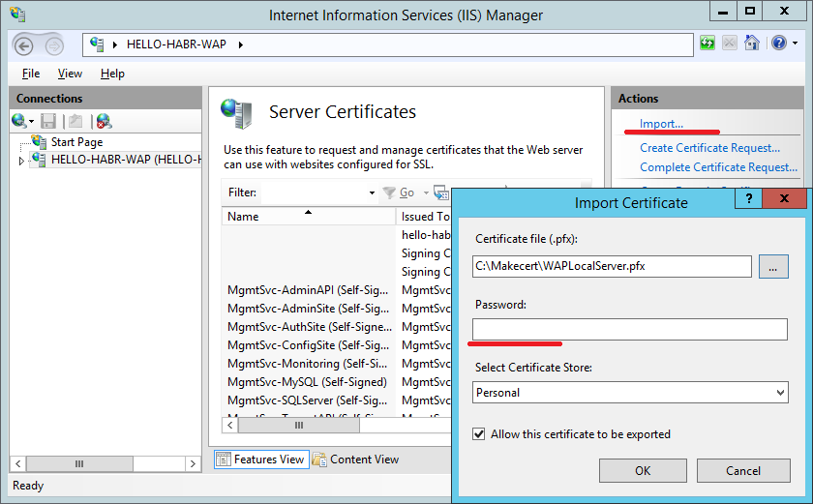Screen dimensions: 813x504
Task: Click the Back navigation arrow
Action: pyautogui.click(x=25, y=45)
